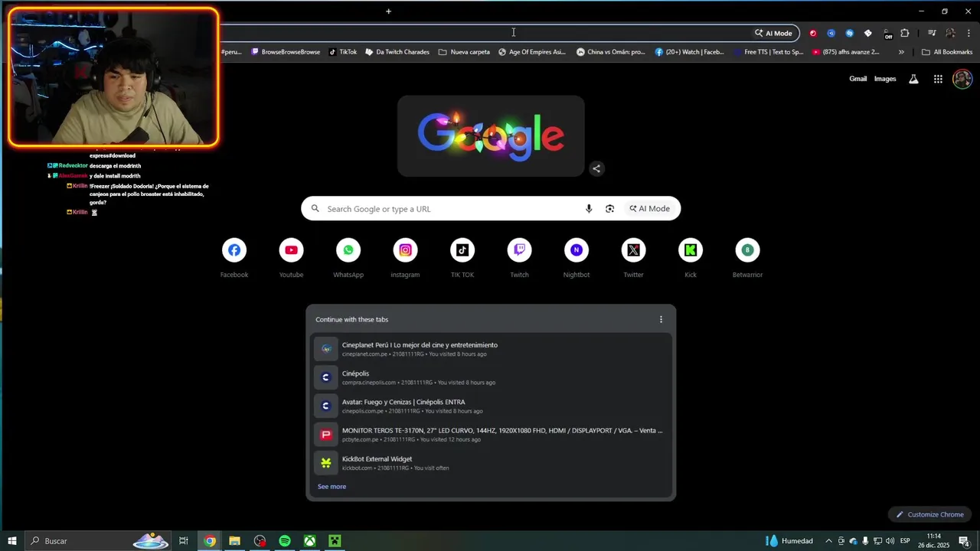Open the Windows Start menu

(x=12, y=541)
